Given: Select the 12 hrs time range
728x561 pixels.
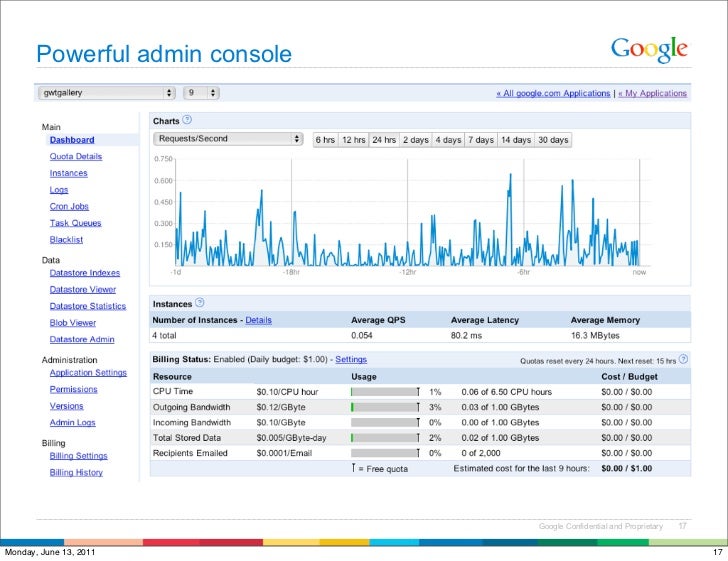Looking at the screenshot, I should (x=353, y=140).
